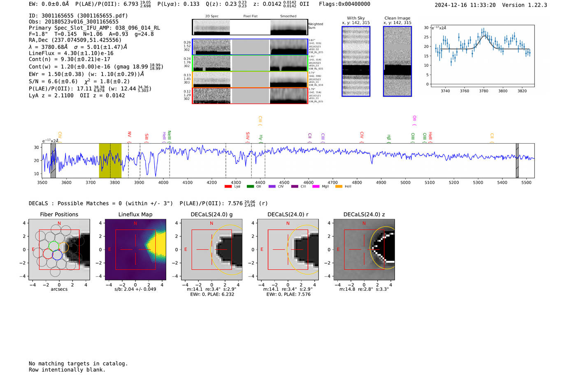Select the orange HeII legend swatch

click(339, 187)
